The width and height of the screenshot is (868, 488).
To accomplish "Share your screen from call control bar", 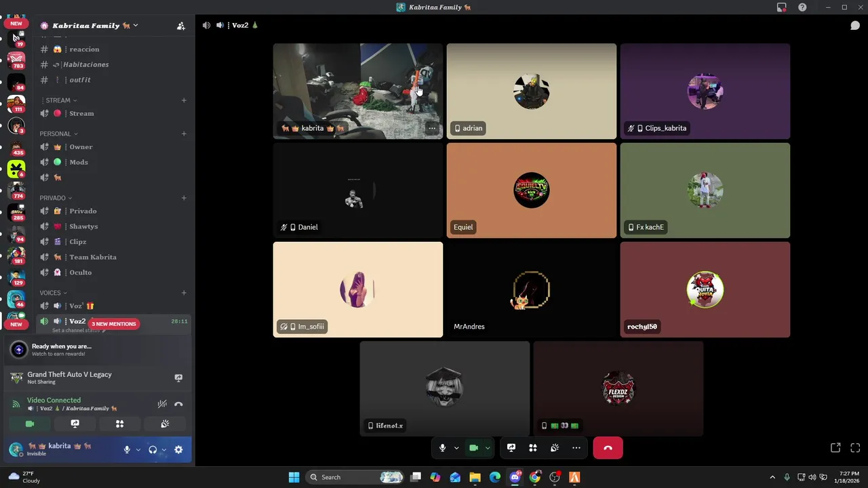I will point(511,448).
